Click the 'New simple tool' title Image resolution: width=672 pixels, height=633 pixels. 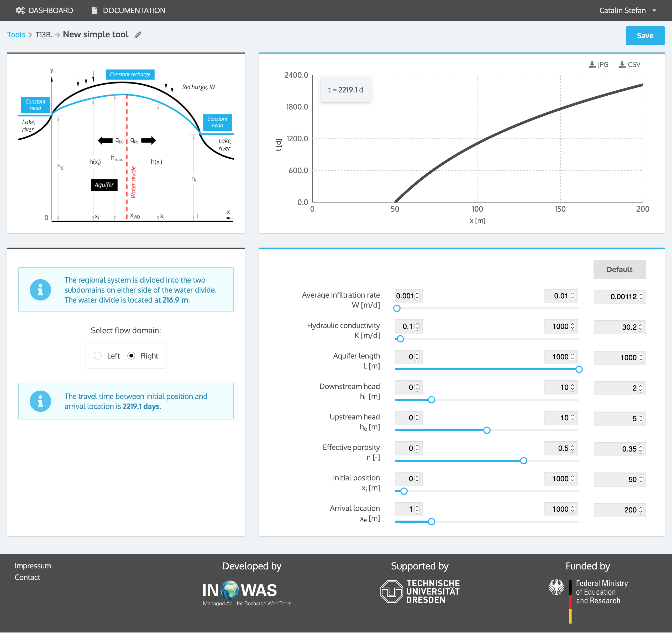coord(96,34)
